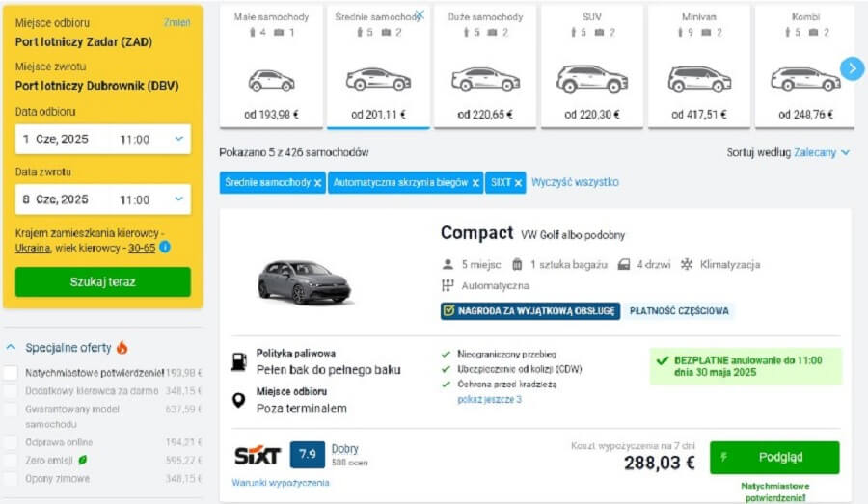Open the pickup date dropdown for 1 Cze
The height and width of the screenshot is (504, 868).
178,139
